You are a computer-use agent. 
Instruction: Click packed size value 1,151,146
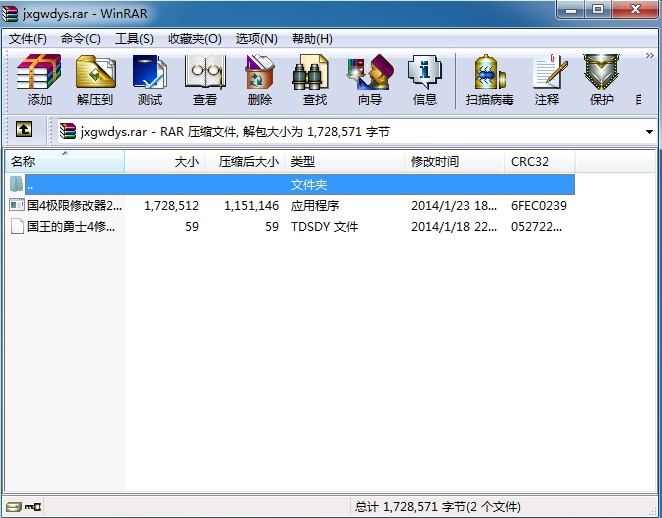pyautogui.click(x=251, y=206)
